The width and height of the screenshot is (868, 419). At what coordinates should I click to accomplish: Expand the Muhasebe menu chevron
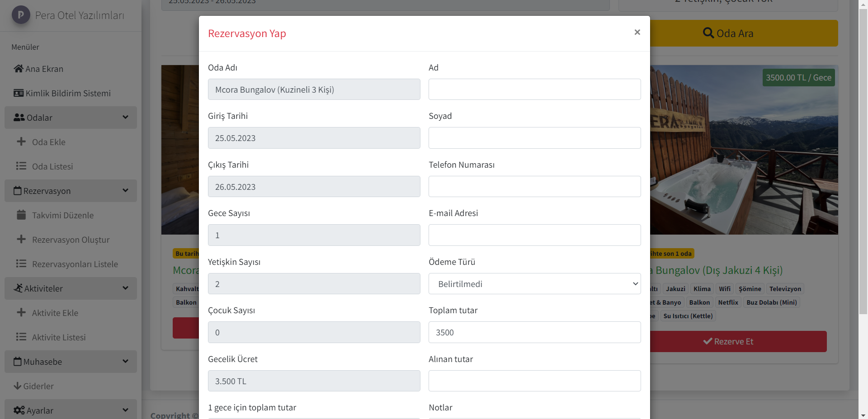125,362
